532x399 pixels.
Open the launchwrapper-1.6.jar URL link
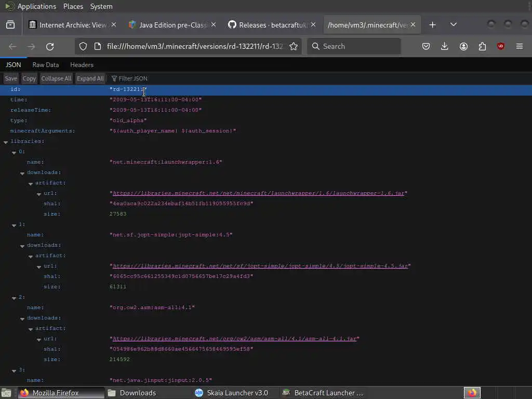click(x=259, y=193)
